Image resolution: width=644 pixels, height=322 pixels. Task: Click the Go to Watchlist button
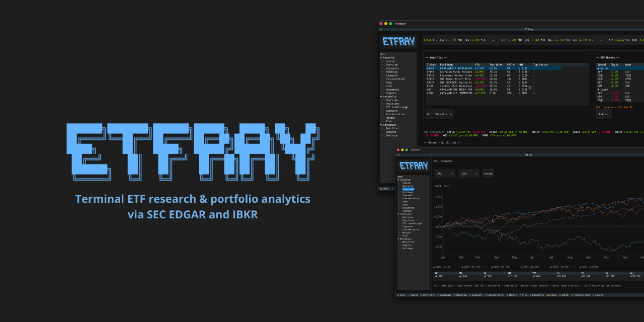pyautogui.click(x=439, y=114)
